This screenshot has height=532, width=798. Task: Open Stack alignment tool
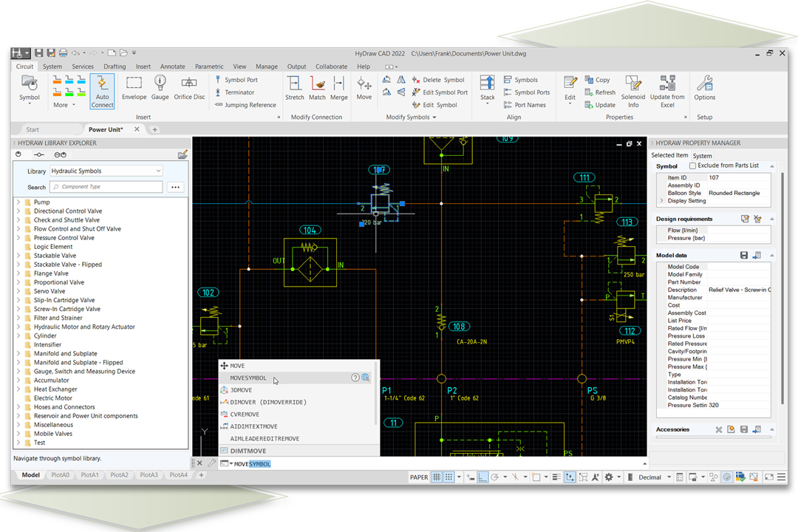pyautogui.click(x=487, y=89)
